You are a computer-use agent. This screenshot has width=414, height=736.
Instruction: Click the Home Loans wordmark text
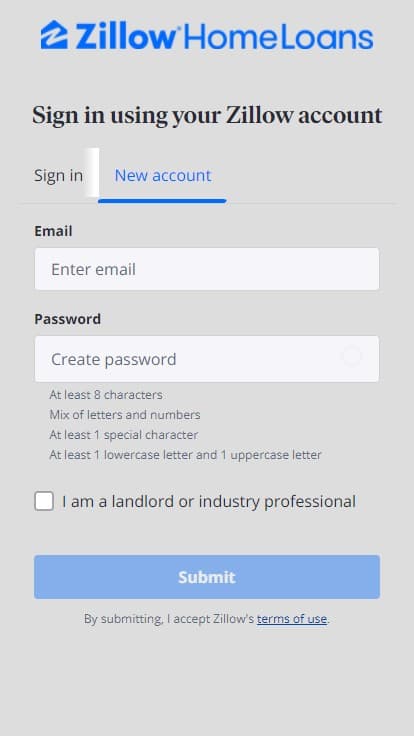[x=279, y=37]
